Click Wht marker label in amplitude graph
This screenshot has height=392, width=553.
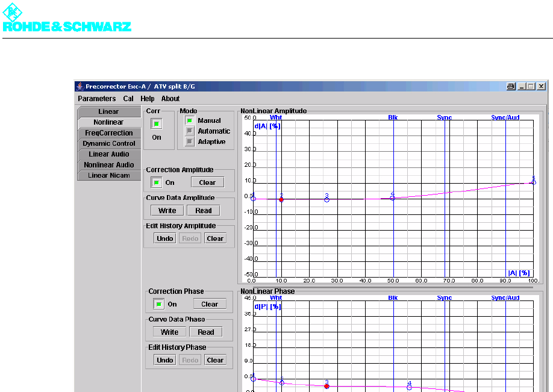(x=276, y=117)
